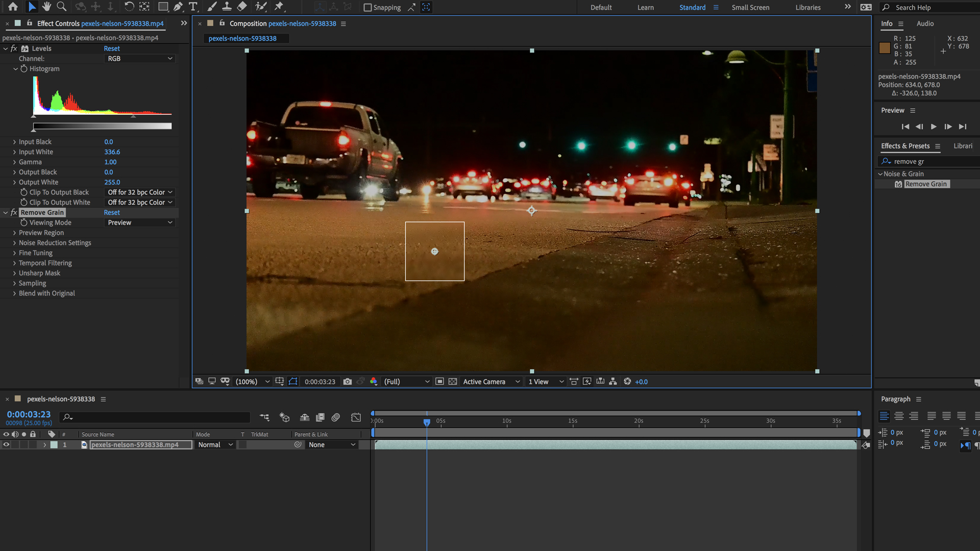Image resolution: width=980 pixels, height=551 pixels.
Task: Take a snapshot of the composition view
Action: (348, 381)
